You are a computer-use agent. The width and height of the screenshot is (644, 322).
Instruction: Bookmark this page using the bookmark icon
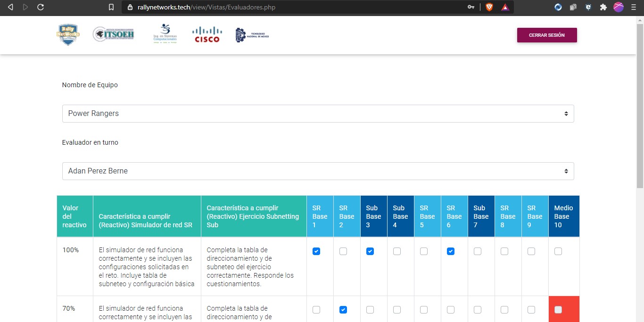111,7
